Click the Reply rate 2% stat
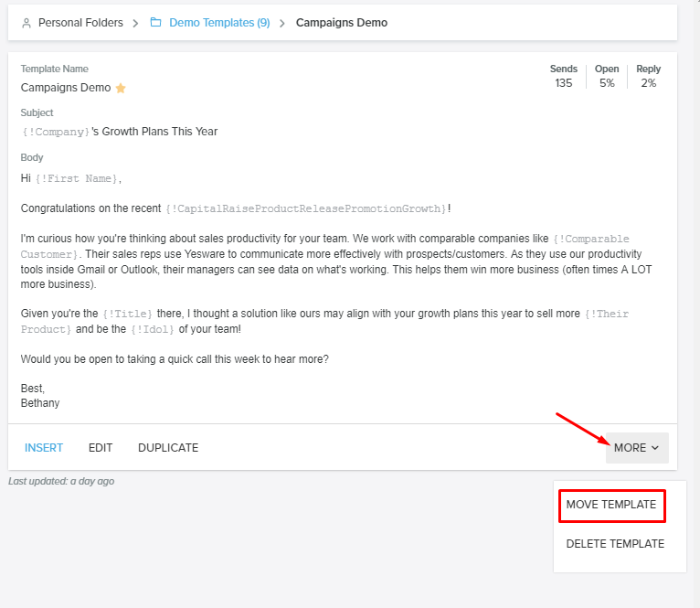 (648, 83)
